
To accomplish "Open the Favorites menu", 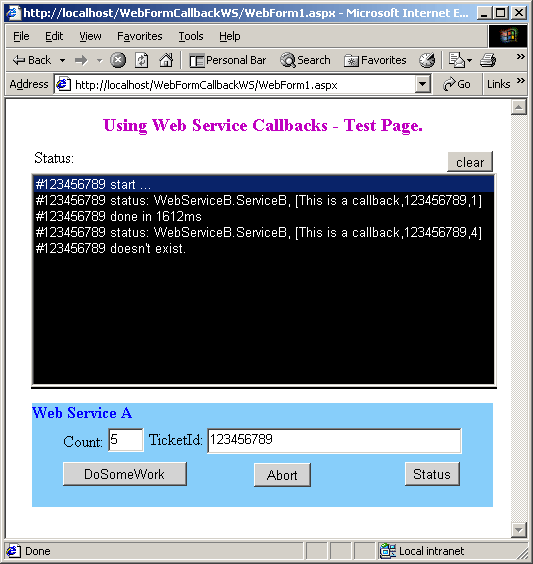I will pyautogui.click(x=140, y=36).
